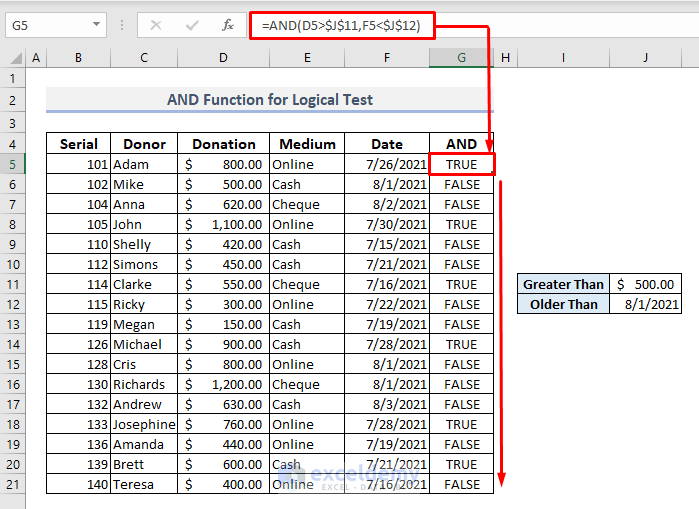
Task: Select the donor cell 'Josephine'
Action: click(x=144, y=424)
